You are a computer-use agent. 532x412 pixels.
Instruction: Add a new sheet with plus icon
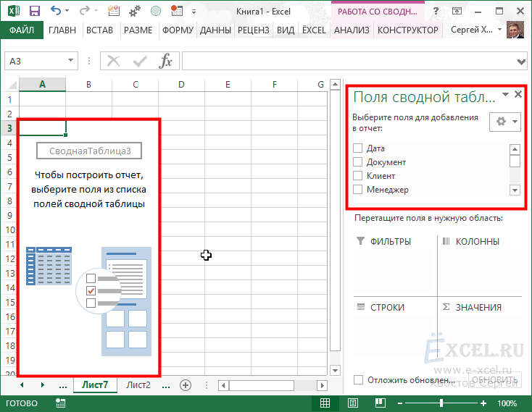186,385
